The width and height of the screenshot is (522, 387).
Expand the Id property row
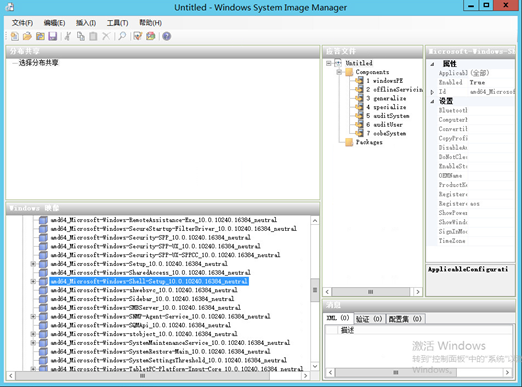pyautogui.click(x=432, y=92)
